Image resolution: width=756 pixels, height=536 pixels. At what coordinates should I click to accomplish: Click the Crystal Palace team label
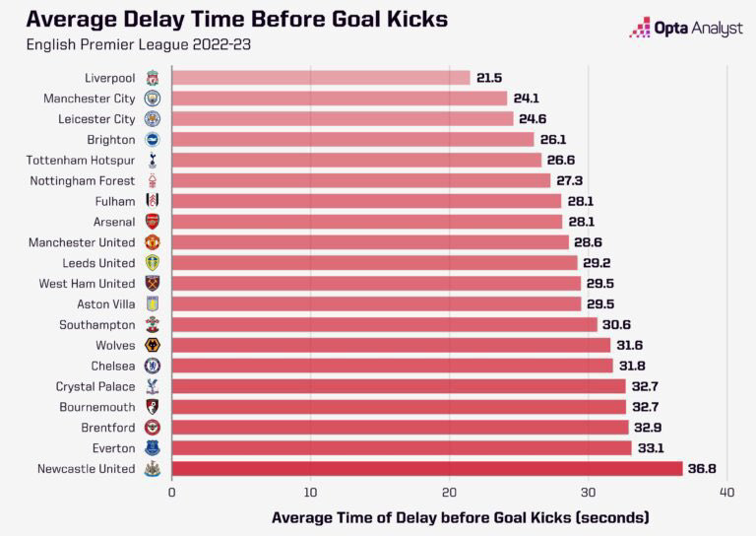coord(95,386)
